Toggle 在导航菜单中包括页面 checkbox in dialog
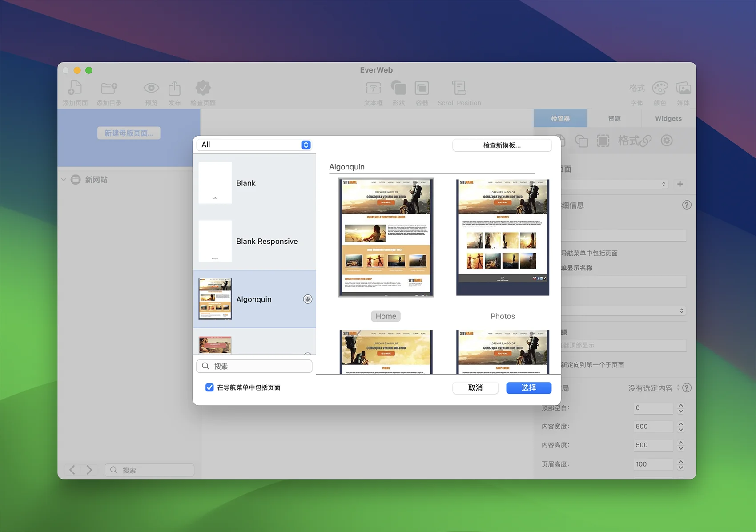Image resolution: width=756 pixels, height=532 pixels. click(x=209, y=387)
